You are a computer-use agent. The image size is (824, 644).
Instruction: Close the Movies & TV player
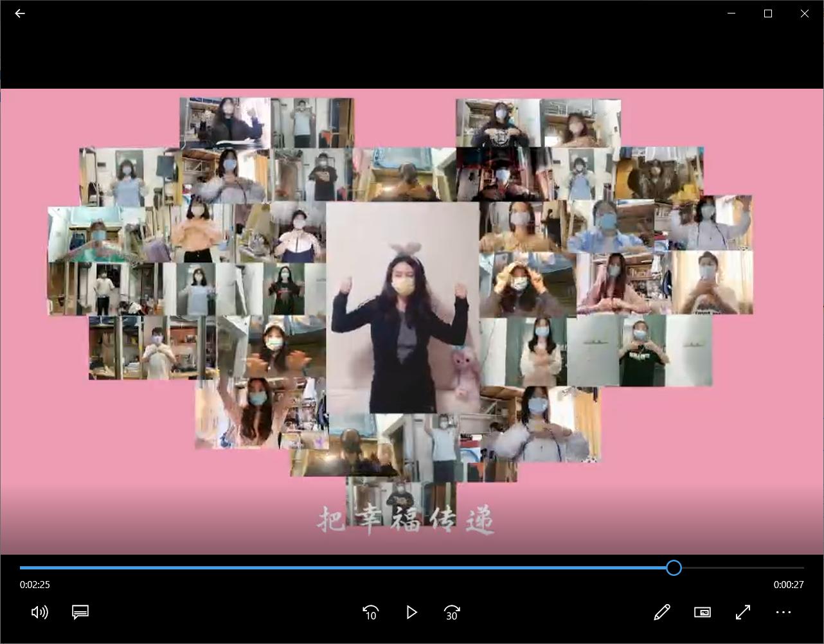(x=804, y=13)
